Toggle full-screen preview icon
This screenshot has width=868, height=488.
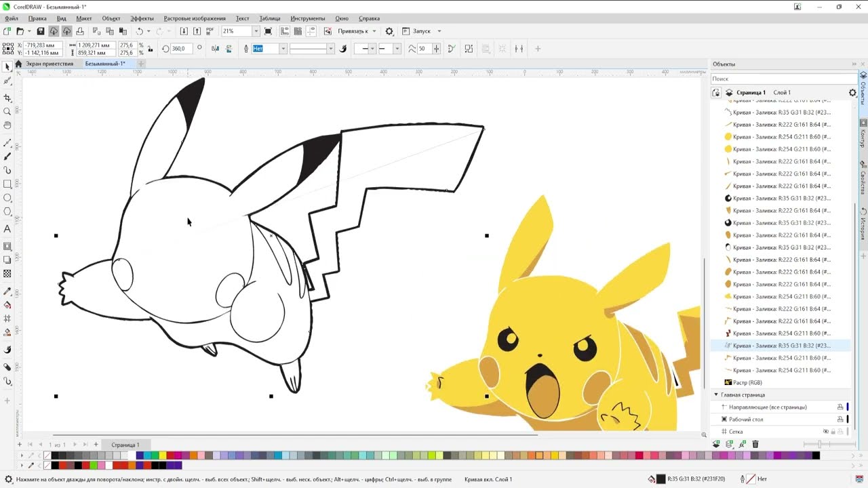tap(269, 31)
